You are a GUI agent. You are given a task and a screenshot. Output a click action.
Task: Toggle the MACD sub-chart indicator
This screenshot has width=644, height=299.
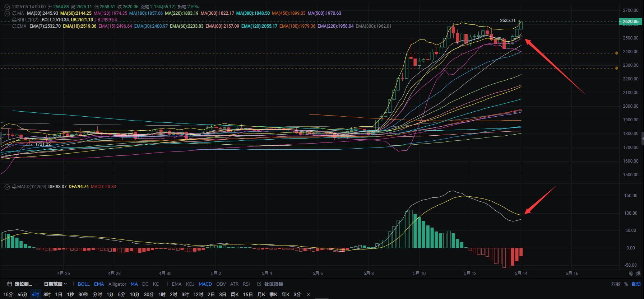coord(205,284)
